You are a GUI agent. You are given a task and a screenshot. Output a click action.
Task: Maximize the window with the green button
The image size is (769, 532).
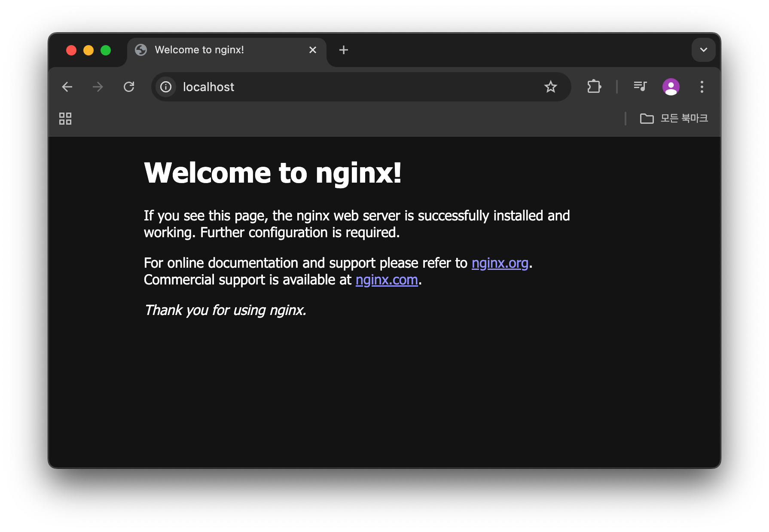(x=106, y=50)
